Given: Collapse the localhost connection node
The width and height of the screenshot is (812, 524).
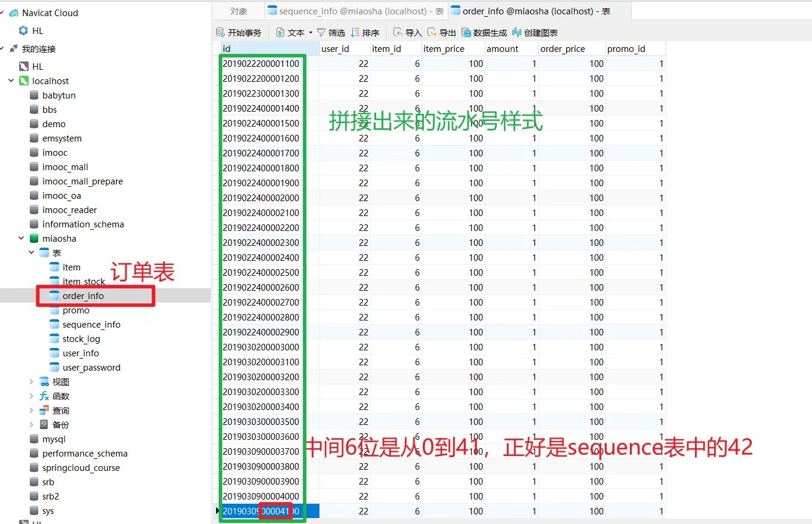Looking at the screenshot, I should click(x=11, y=81).
